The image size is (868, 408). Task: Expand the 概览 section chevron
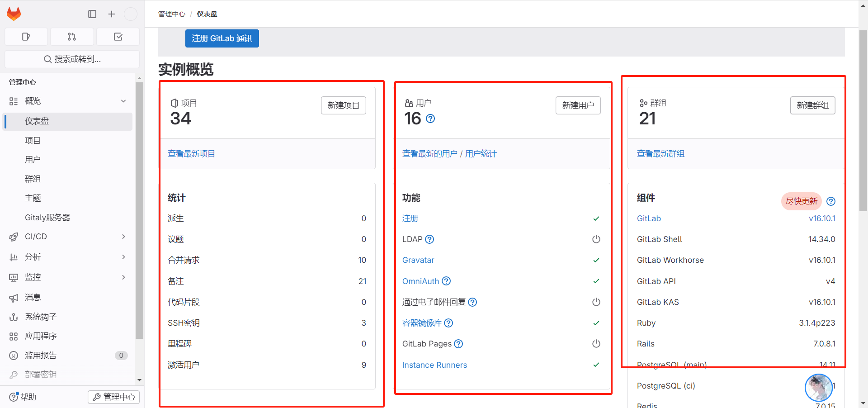tap(123, 101)
